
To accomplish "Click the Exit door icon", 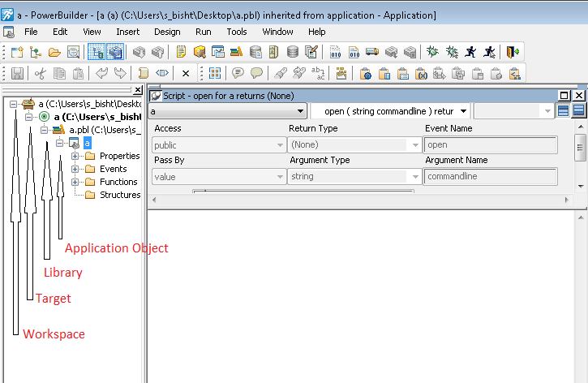I will pos(513,52).
